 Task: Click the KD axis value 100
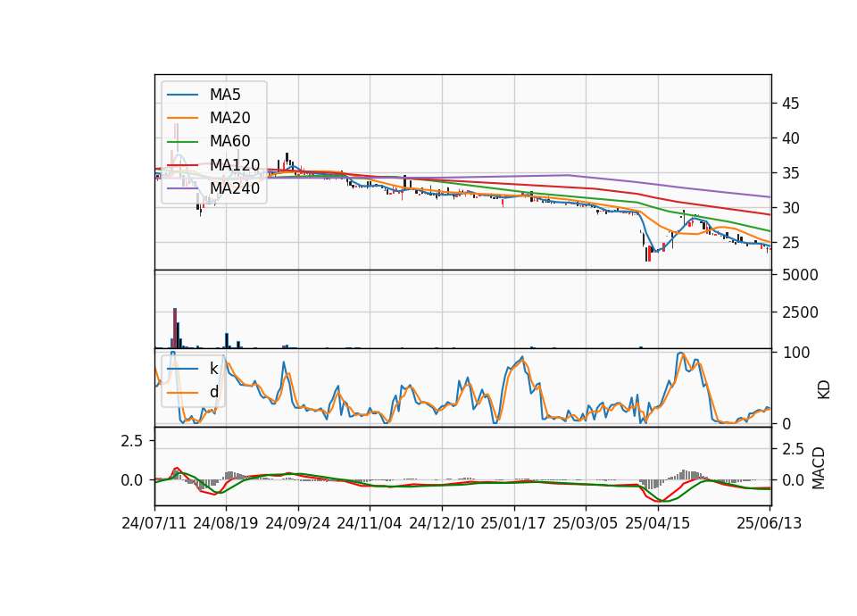click(x=795, y=353)
